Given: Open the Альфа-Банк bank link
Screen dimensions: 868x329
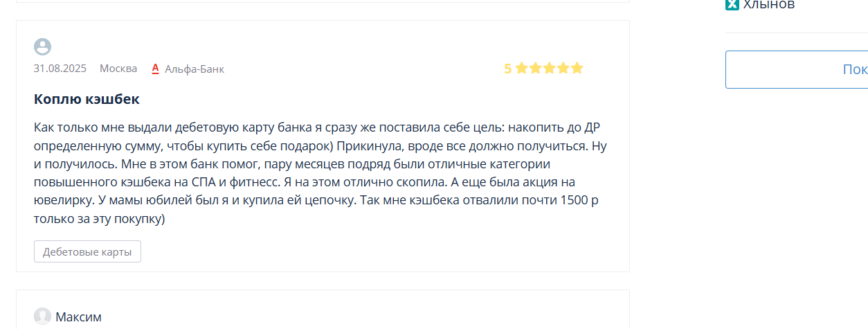Looking at the screenshot, I should point(195,69).
